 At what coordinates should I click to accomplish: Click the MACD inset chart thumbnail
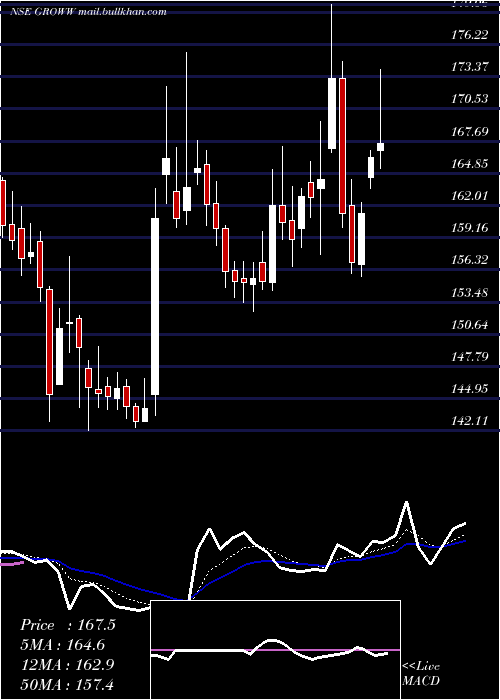click(x=275, y=650)
